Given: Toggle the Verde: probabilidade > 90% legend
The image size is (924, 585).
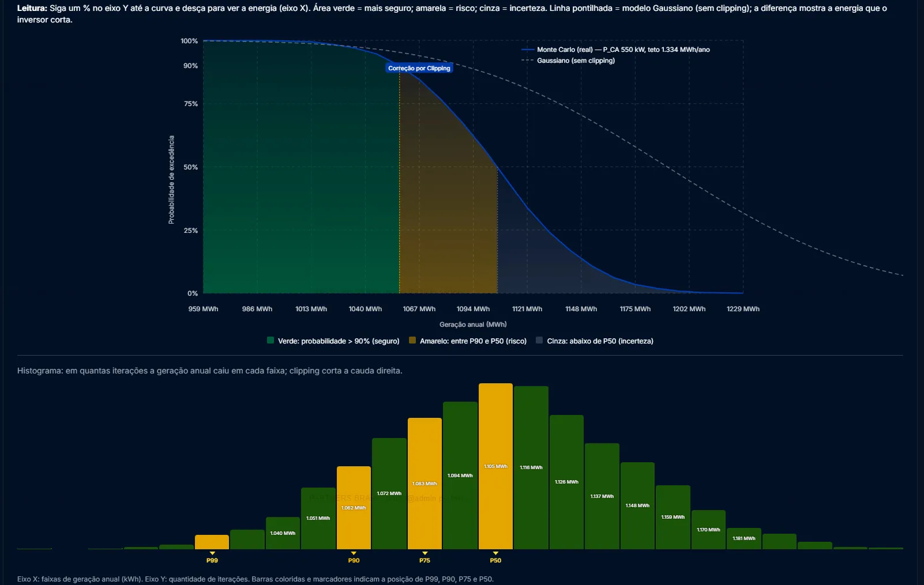Looking at the screenshot, I should (x=338, y=341).
